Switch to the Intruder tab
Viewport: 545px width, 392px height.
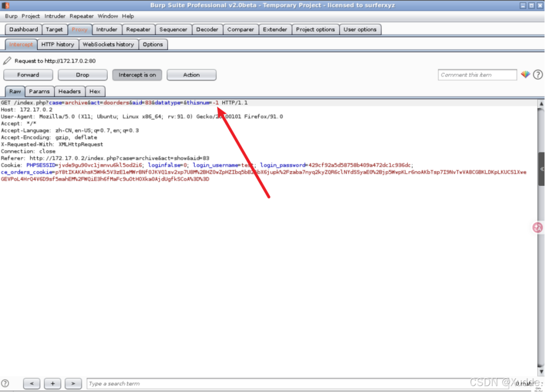107,30
